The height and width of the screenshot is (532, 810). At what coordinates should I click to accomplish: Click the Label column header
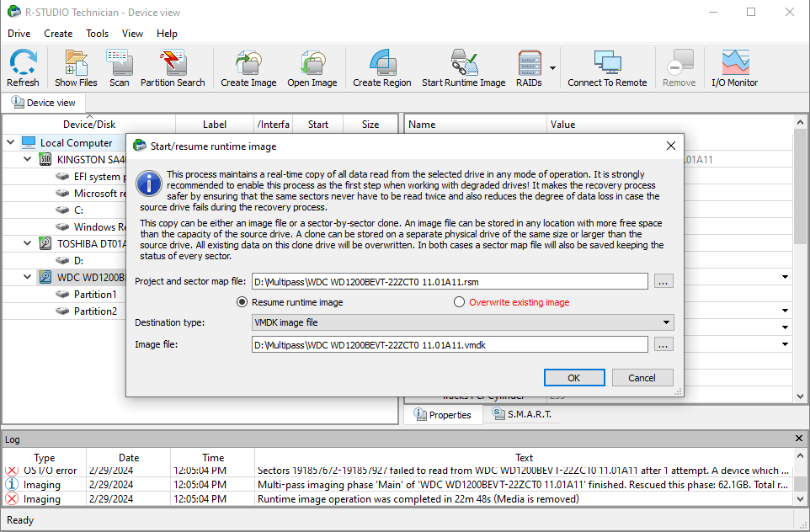point(215,125)
